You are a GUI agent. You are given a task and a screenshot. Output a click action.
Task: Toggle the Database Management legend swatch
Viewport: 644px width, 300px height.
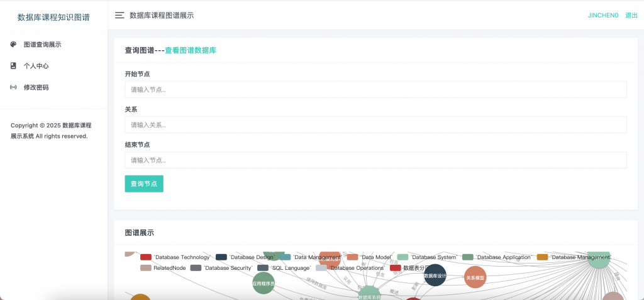click(x=543, y=257)
